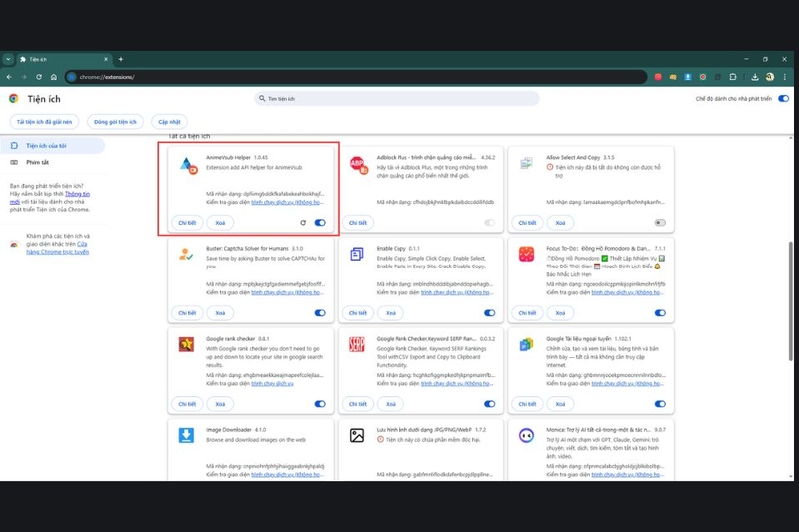Viewport: 799px width, 532px height.
Task: Open the Chrome downloads tray icon
Action: tap(755, 77)
